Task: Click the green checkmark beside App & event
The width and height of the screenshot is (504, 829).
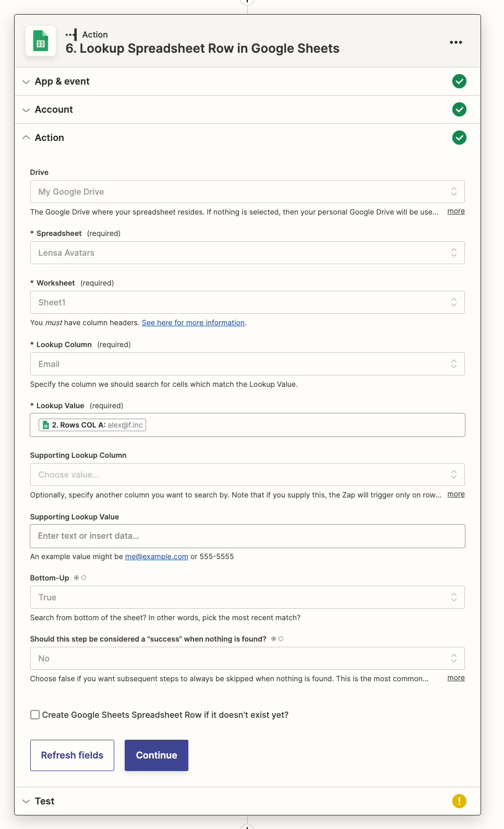Action: tap(459, 81)
